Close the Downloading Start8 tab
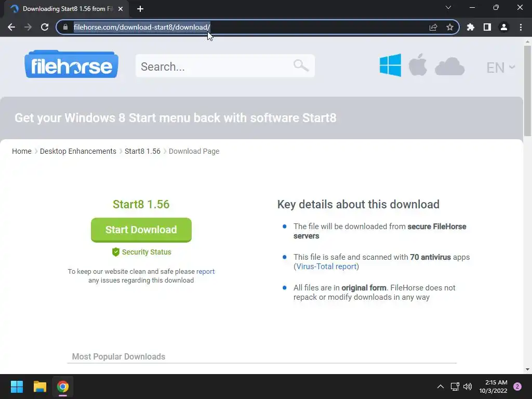Image resolution: width=532 pixels, height=399 pixels. [121, 9]
